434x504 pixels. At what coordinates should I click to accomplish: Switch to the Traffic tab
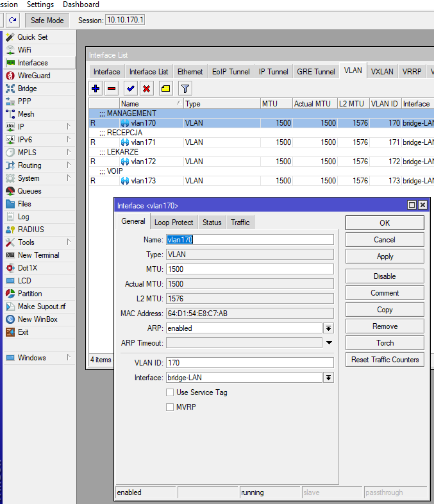click(240, 222)
